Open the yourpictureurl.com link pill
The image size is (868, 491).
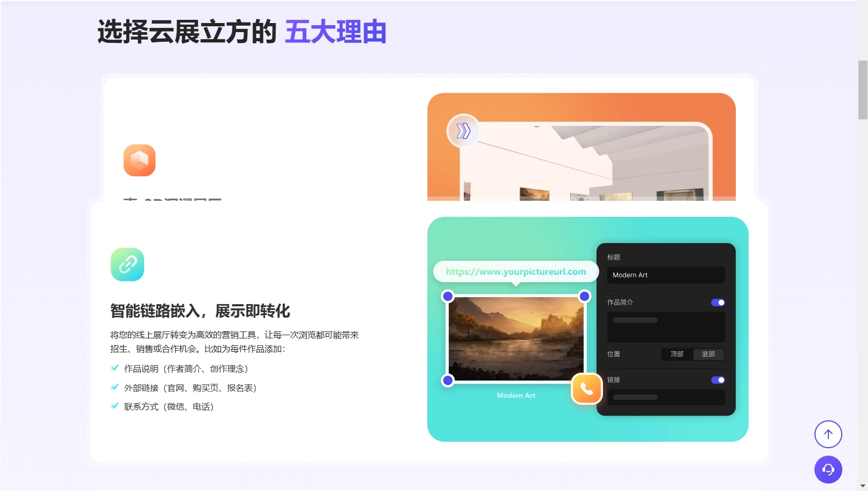[x=515, y=271]
